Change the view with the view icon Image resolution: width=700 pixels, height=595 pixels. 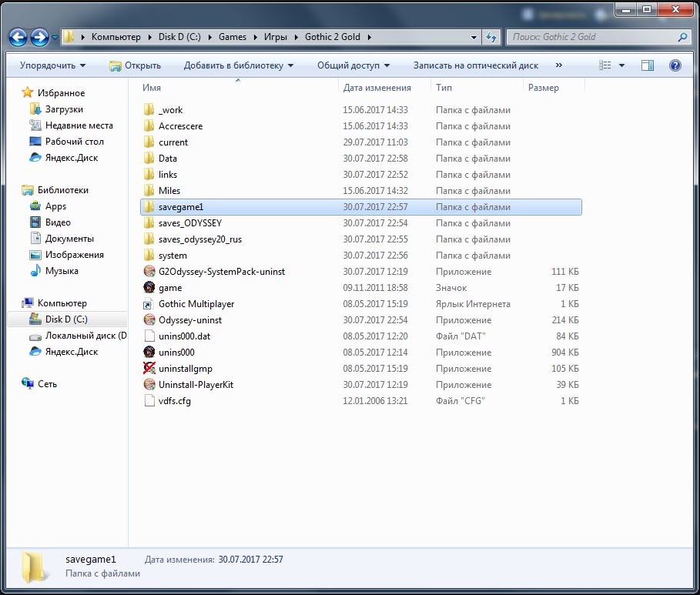(x=605, y=65)
